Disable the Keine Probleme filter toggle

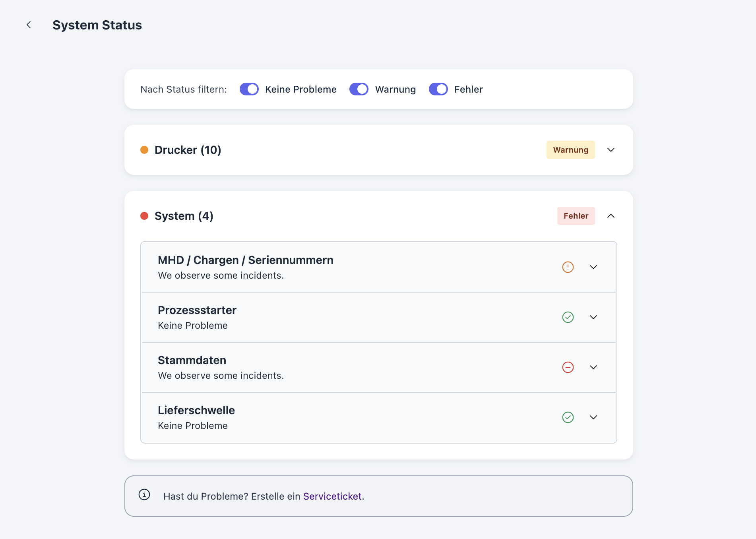249,89
